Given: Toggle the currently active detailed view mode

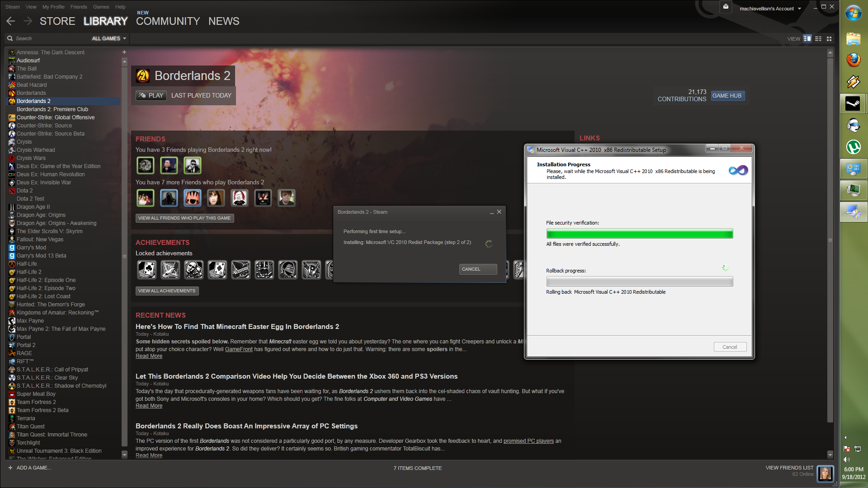Looking at the screenshot, I should click(x=807, y=38).
